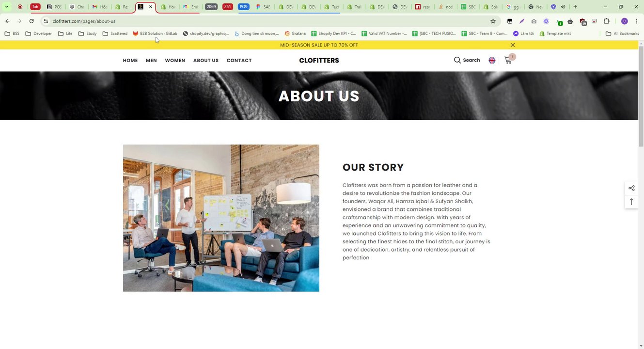Open the shopping cart icon
Viewport: 644px width, 349px height.
pyautogui.click(x=508, y=61)
